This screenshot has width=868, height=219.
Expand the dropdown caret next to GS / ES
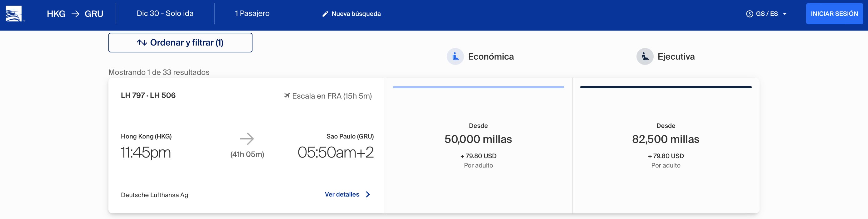pyautogui.click(x=785, y=14)
